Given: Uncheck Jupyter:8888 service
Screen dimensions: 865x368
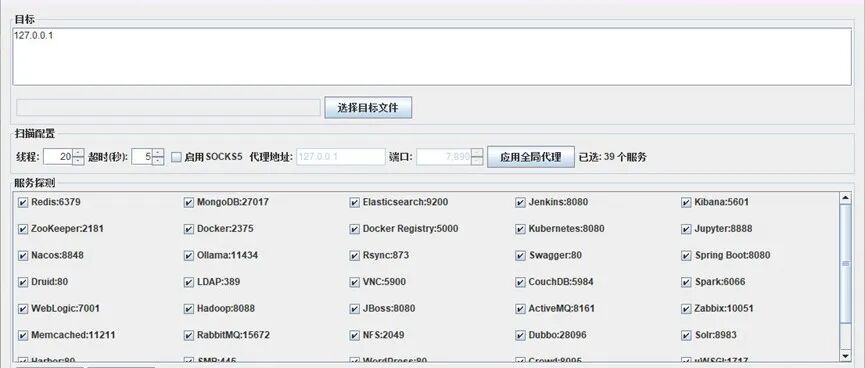Looking at the screenshot, I should [686, 229].
